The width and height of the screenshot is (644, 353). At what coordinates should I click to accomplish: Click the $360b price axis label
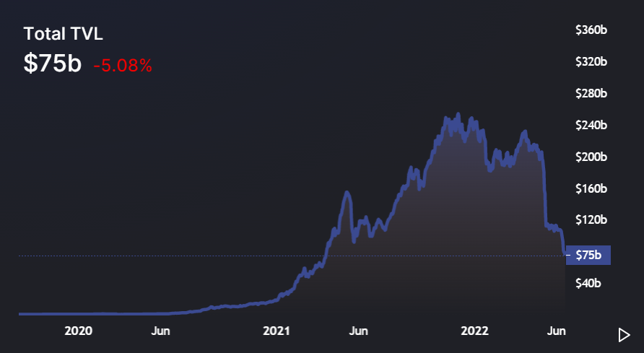tap(591, 30)
